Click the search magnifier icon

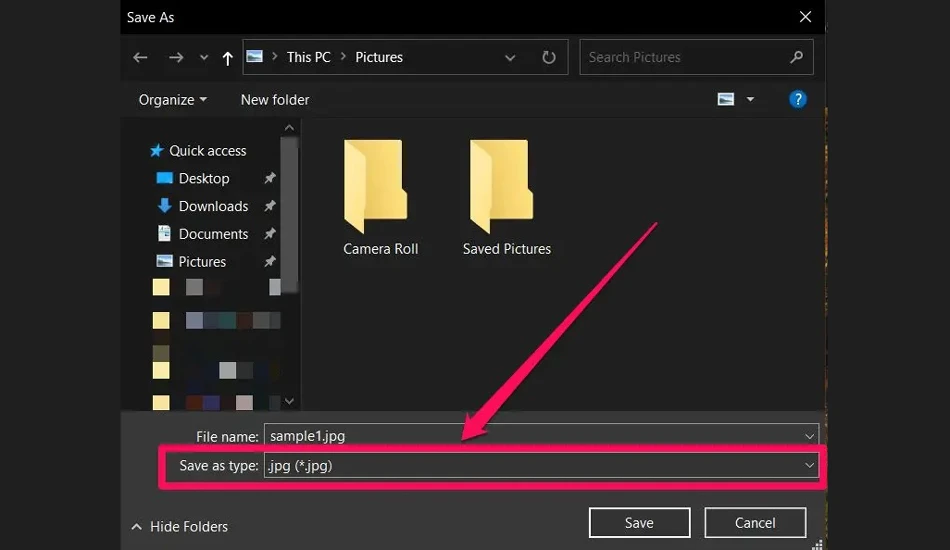[x=796, y=57]
